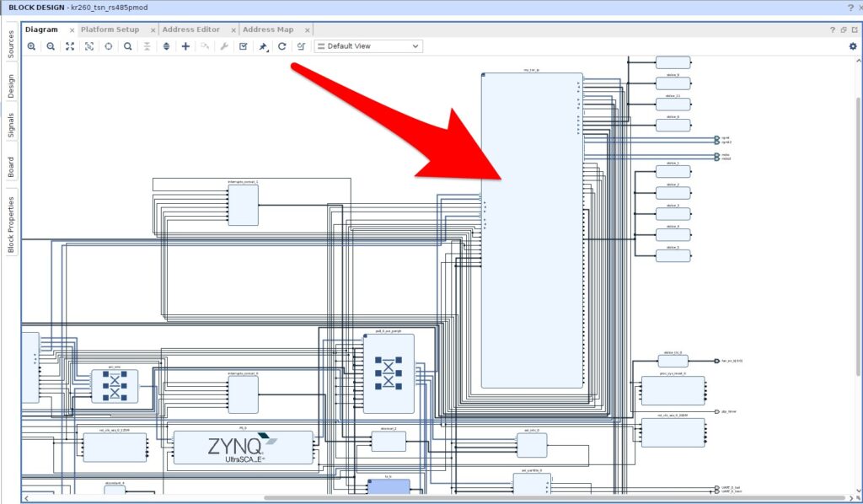Screen dimensions: 863x504
Task: Click the Zoom In magnifier icon
Action: [31, 46]
